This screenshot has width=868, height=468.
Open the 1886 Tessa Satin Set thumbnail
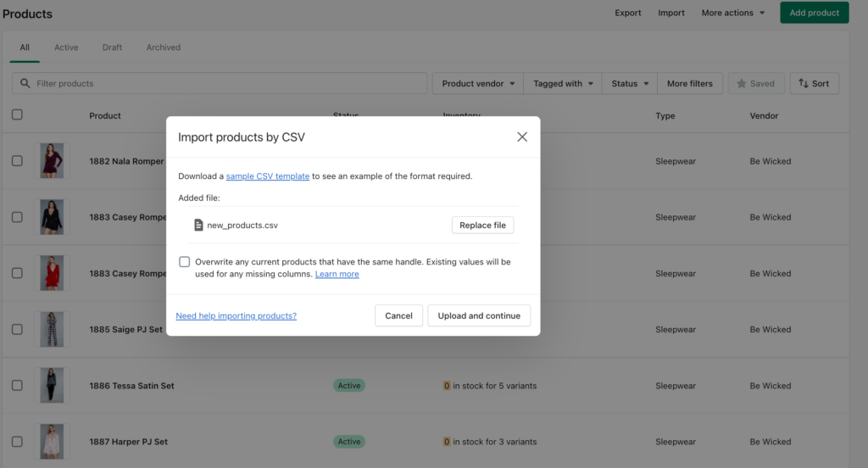[52, 385]
